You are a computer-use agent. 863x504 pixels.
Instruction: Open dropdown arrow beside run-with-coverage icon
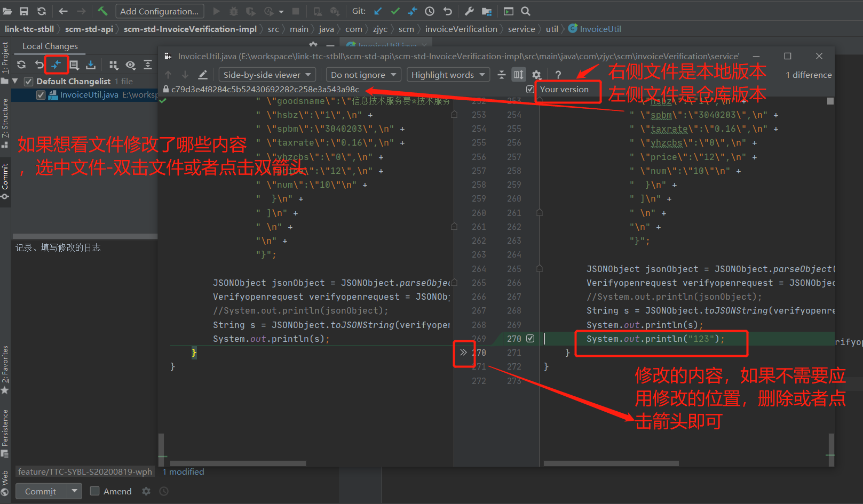[281, 11]
